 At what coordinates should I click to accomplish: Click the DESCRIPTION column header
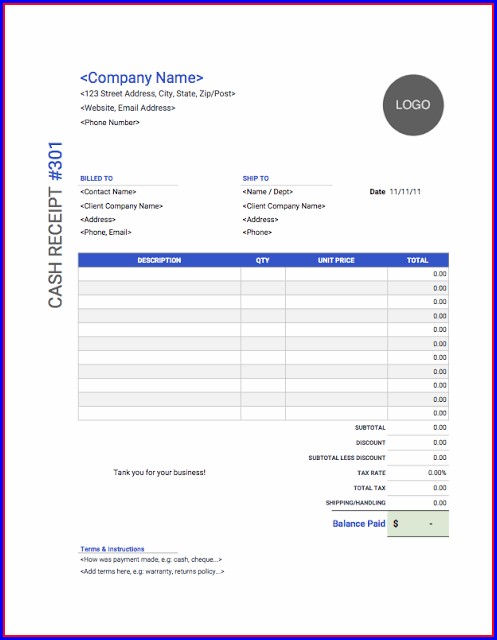[x=159, y=260]
